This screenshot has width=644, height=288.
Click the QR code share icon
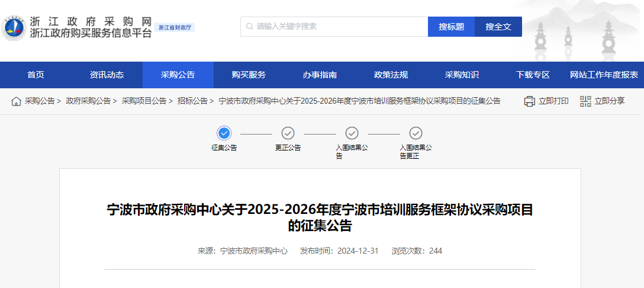585,101
